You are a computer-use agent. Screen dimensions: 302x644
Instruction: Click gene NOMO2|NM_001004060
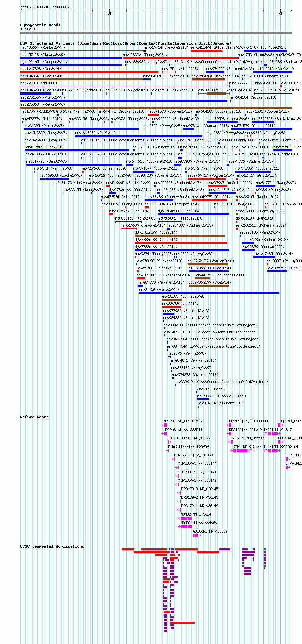click(185, 527)
